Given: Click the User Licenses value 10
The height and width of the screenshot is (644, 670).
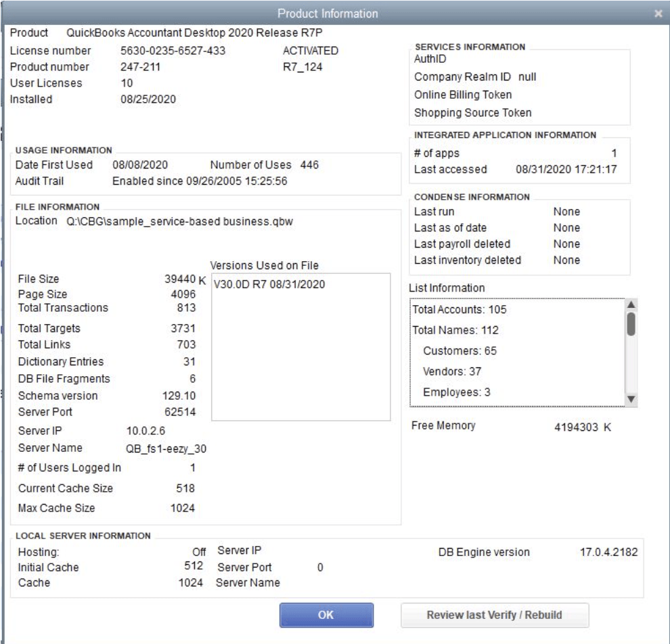Looking at the screenshot, I should coord(127,83).
